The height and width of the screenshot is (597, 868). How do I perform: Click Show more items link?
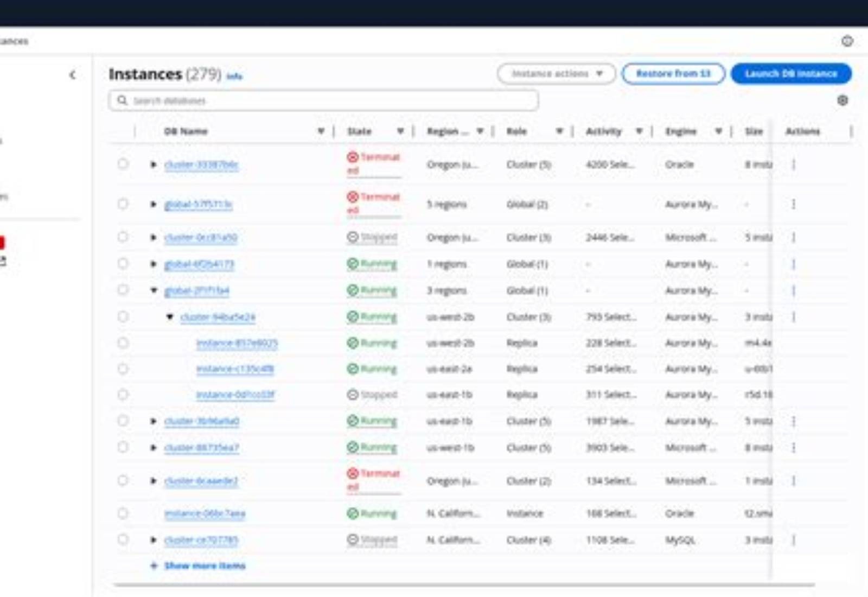(205, 566)
